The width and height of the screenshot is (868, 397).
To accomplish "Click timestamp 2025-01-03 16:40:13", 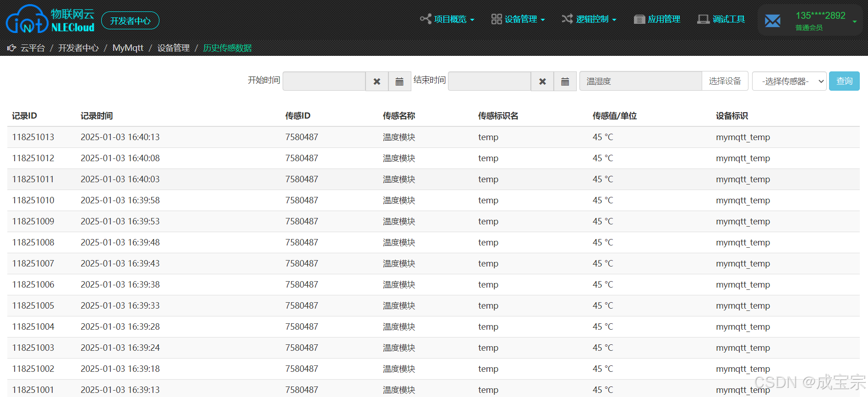I will (x=120, y=137).
